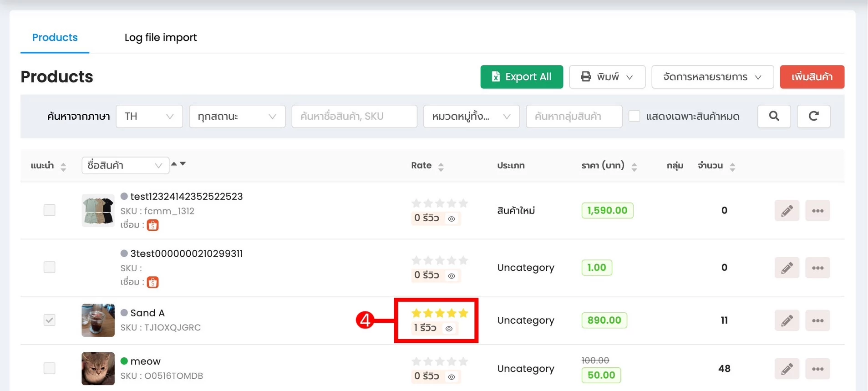Focus the ค้นหาชื่อสินค้า, SKU search field
Screen dimensions: 868x391
click(x=354, y=116)
